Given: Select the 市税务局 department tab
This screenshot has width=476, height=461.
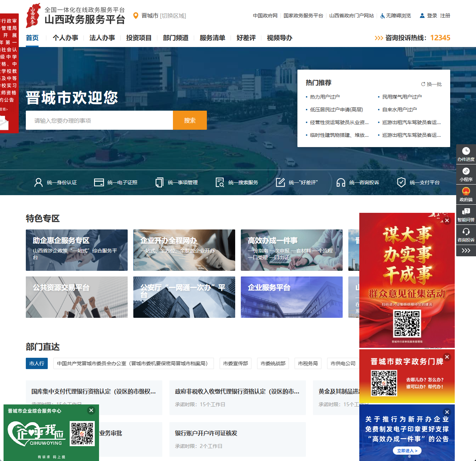Looking at the screenshot, I should (308, 363).
